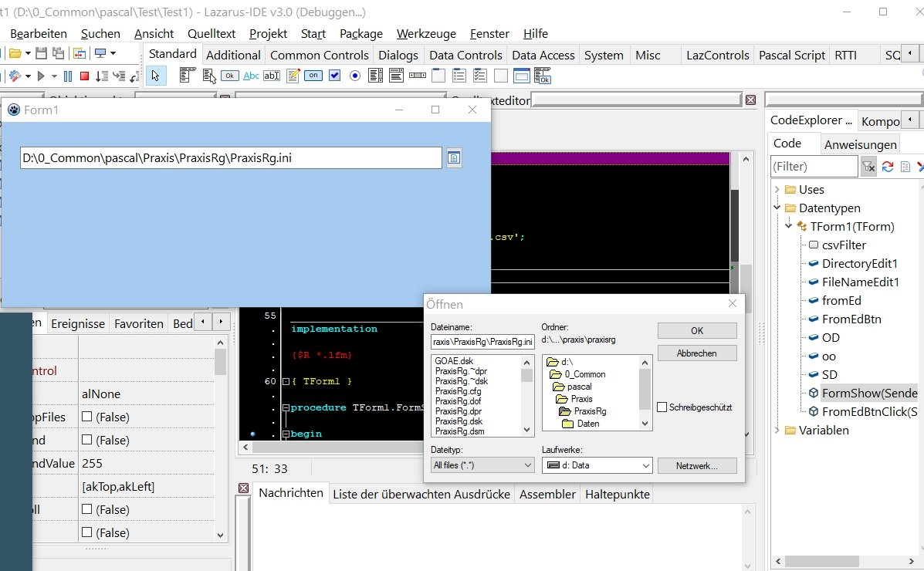Screen dimensions: 924x571
Task: Pick the TLabel (Abc) component
Action: pos(251,76)
